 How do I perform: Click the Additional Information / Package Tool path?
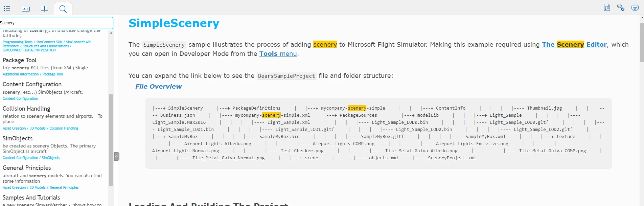pos(33,74)
